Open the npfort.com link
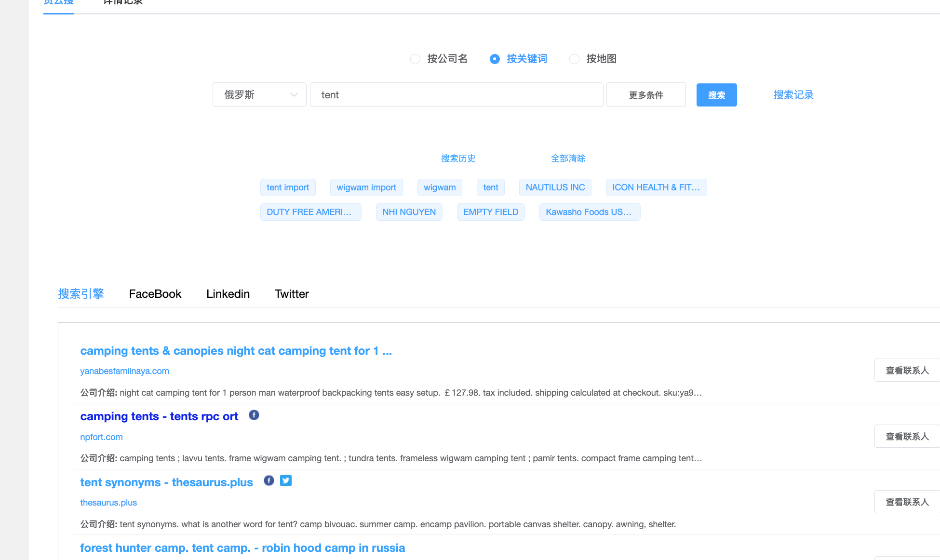This screenshot has width=940, height=560. (101, 437)
